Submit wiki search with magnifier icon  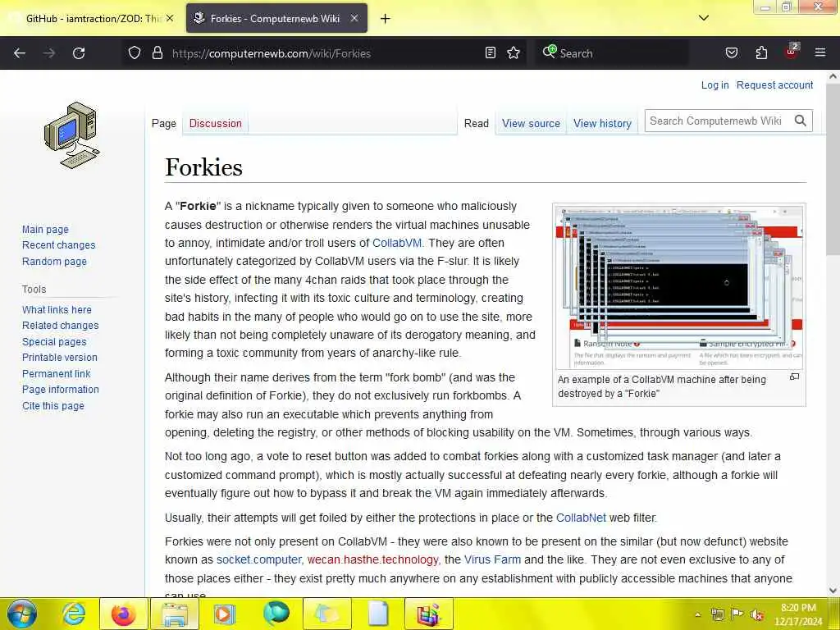801,121
